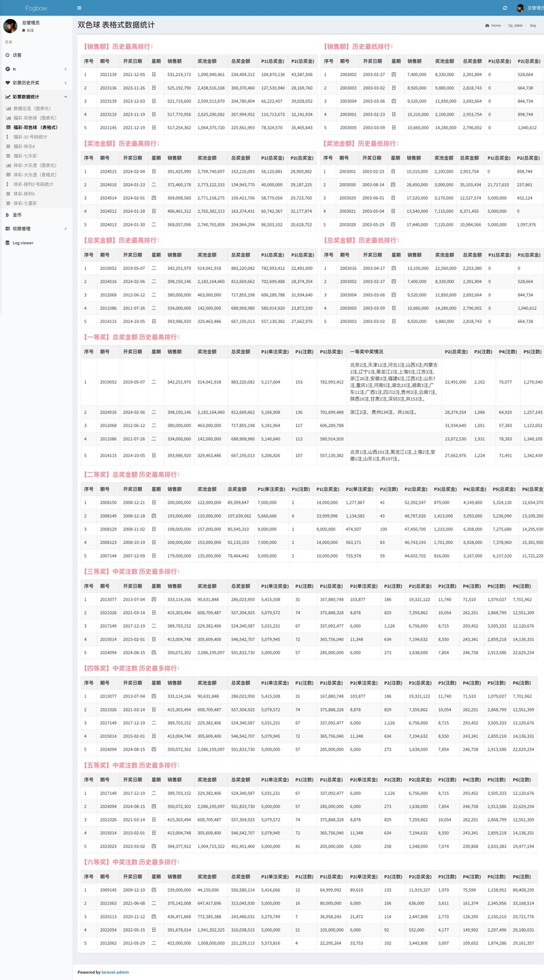544x980 pixels.
Task: Click period 2003050 in lowest prize pool table
Action: pos(347,184)
